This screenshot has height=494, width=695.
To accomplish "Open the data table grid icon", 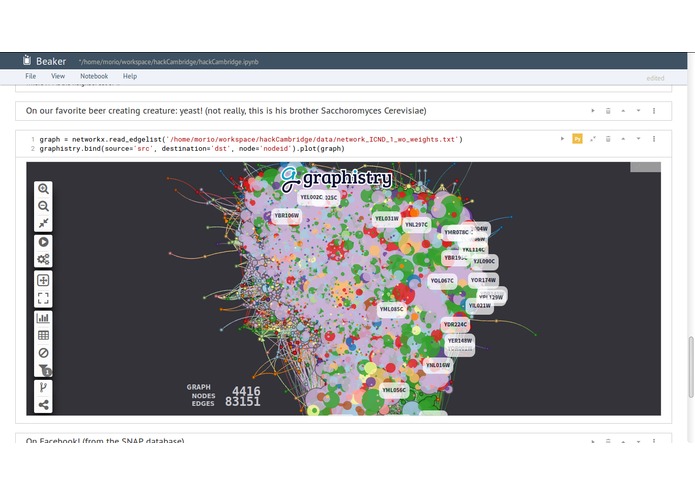I will [43, 335].
